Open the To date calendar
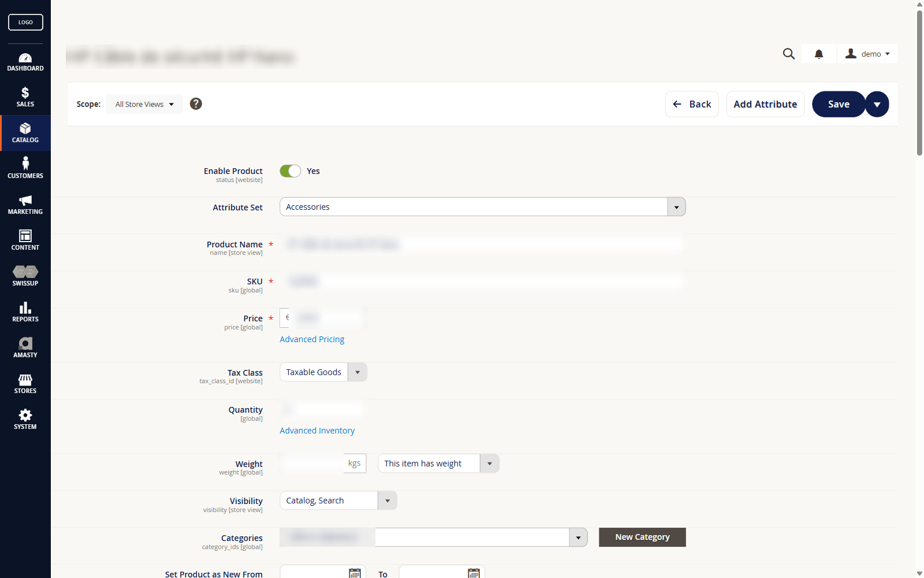This screenshot has width=924, height=578. point(474,573)
